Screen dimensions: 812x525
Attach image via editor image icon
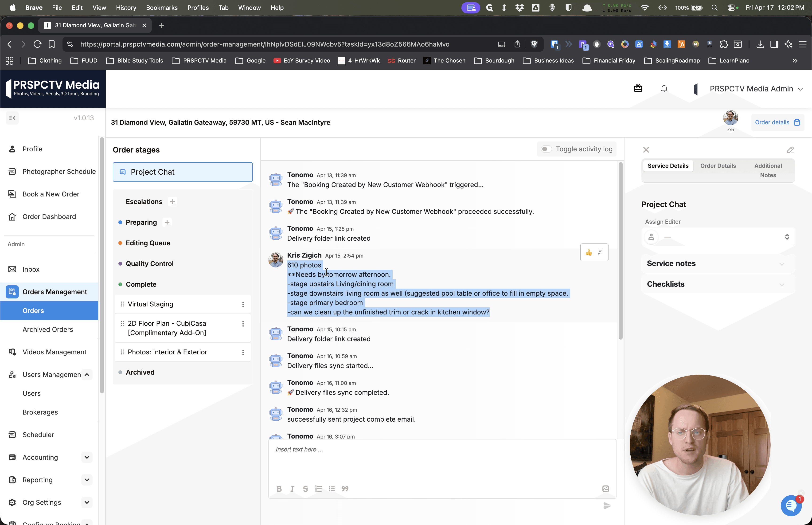[605, 489]
